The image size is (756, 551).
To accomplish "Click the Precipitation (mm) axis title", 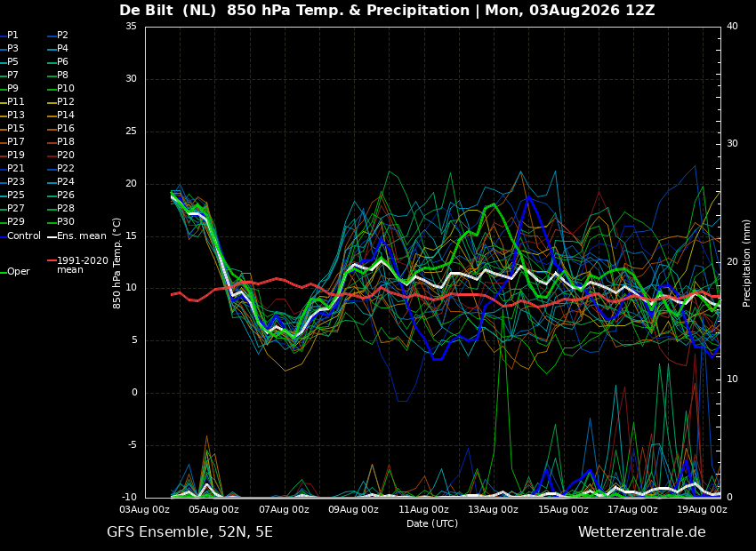I will click(747, 263).
